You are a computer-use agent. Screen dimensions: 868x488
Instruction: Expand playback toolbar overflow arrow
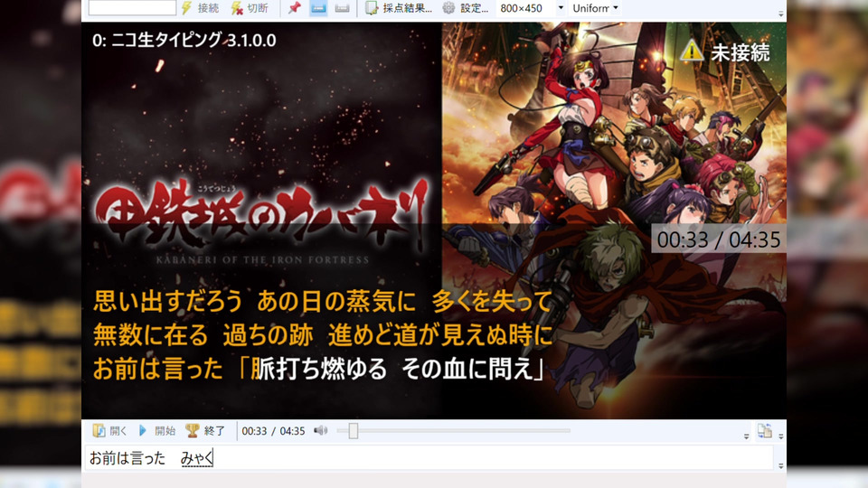click(746, 436)
